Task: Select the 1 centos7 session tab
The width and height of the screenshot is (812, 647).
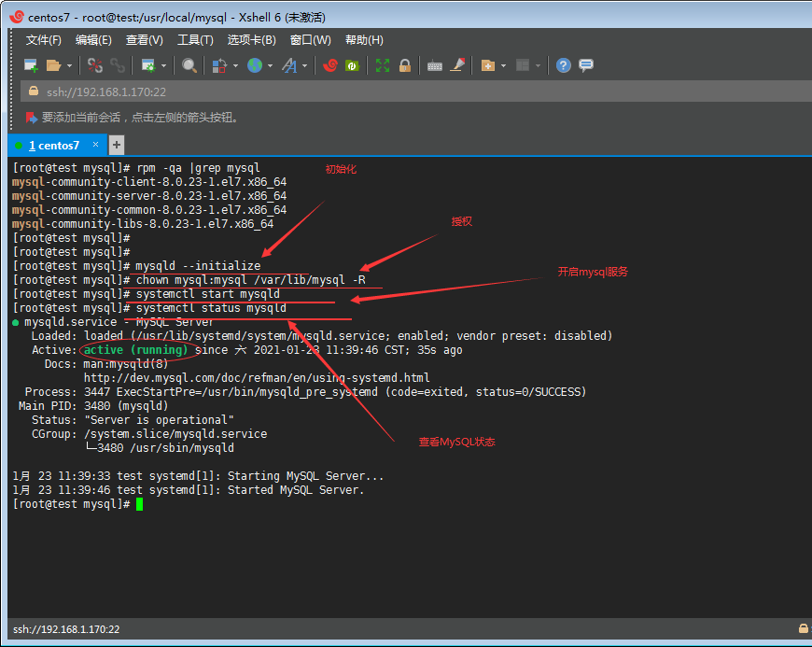Action: click(53, 146)
